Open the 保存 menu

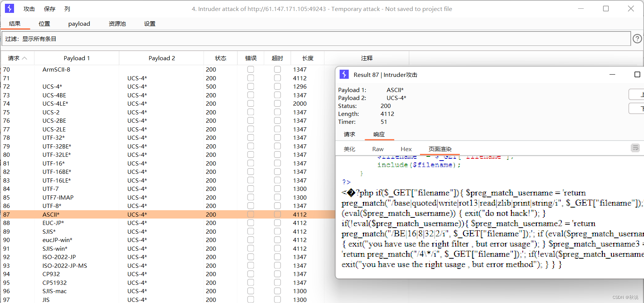pyautogui.click(x=50, y=9)
